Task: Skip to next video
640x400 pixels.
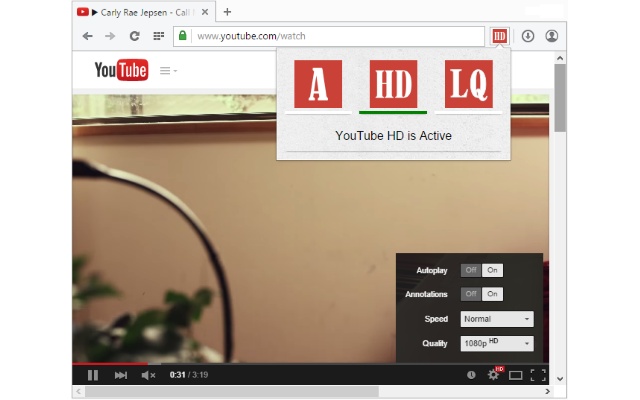Action: coord(121,375)
